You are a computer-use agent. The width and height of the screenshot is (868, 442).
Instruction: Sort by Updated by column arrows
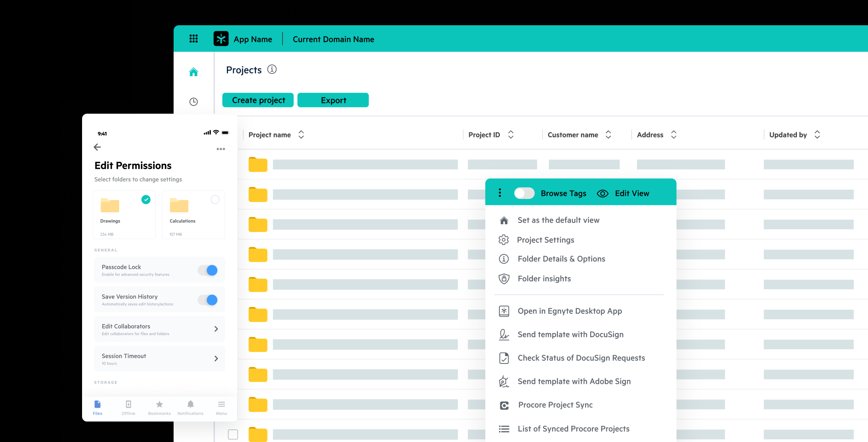[817, 135]
